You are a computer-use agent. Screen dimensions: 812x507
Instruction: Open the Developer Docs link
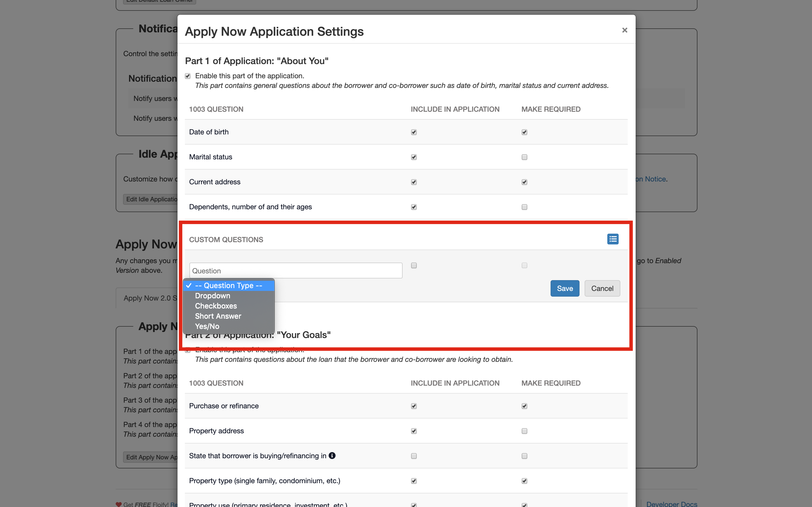pyautogui.click(x=672, y=504)
